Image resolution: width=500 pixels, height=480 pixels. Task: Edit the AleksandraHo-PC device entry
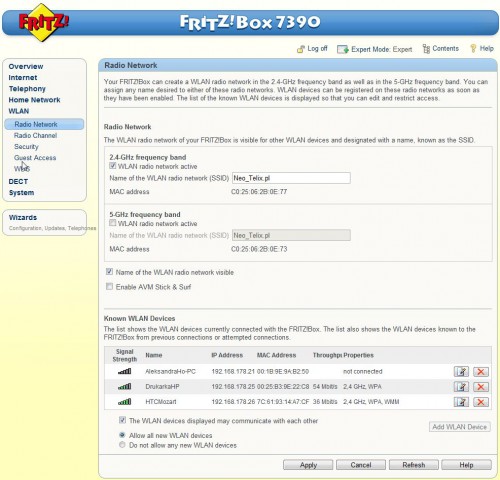pos(461,371)
